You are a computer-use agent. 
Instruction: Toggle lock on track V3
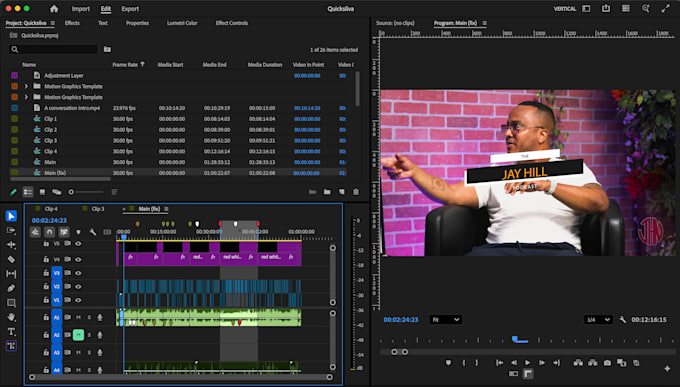tap(46, 273)
